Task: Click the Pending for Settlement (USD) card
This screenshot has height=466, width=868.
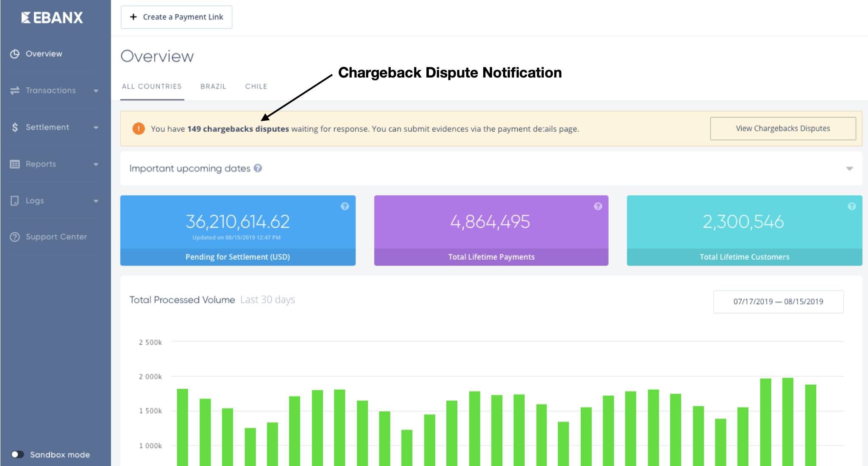Action: [238, 230]
